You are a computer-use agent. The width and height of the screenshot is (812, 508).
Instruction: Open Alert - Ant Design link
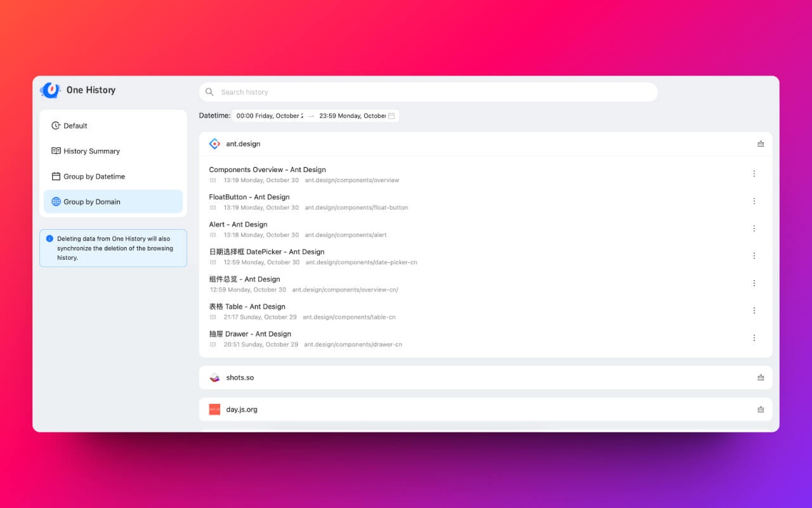pyautogui.click(x=238, y=225)
